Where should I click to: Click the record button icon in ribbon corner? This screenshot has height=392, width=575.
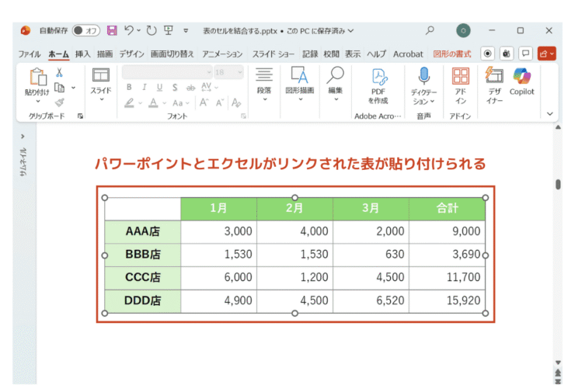point(487,54)
